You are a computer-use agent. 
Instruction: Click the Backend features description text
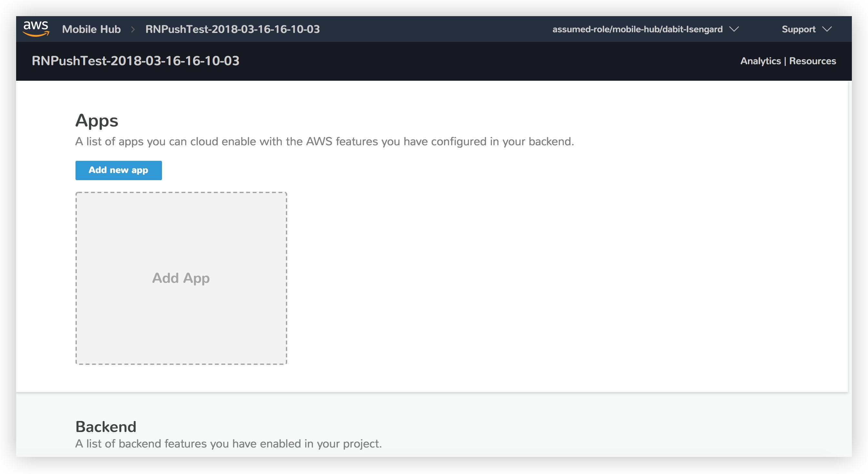pyautogui.click(x=228, y=444)
